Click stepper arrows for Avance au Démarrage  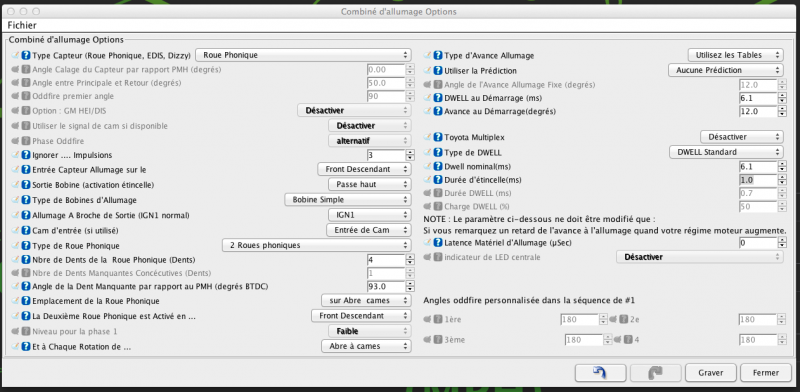point(782,111)
